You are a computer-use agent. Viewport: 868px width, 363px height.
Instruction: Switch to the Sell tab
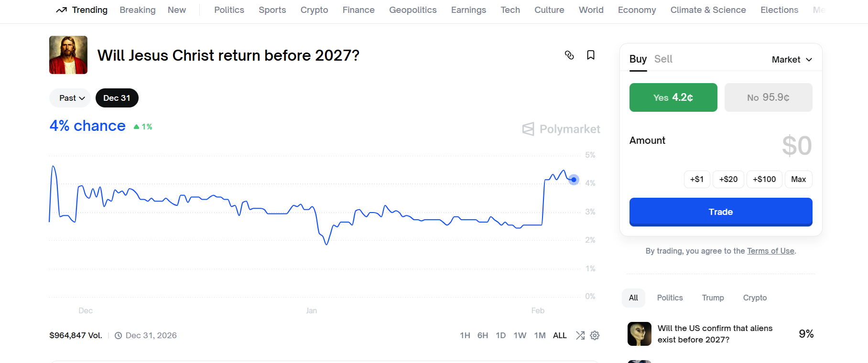[x=663, y=59]
